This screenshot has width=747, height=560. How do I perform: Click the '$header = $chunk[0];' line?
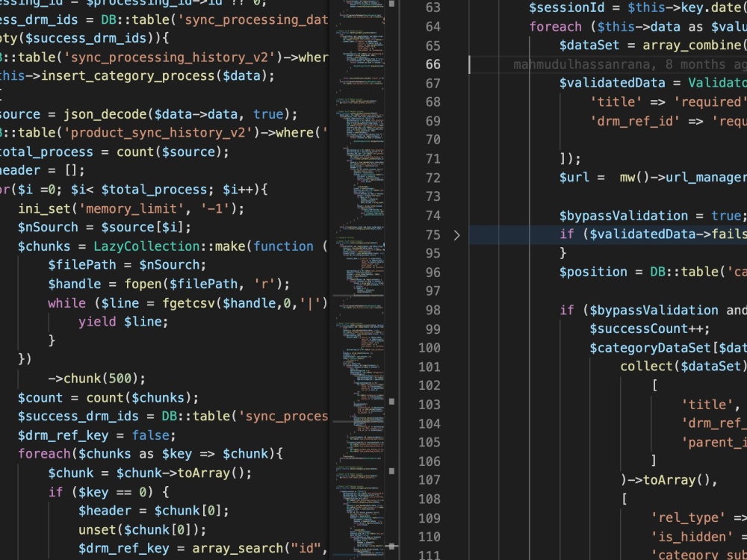(x=153, y=511)
